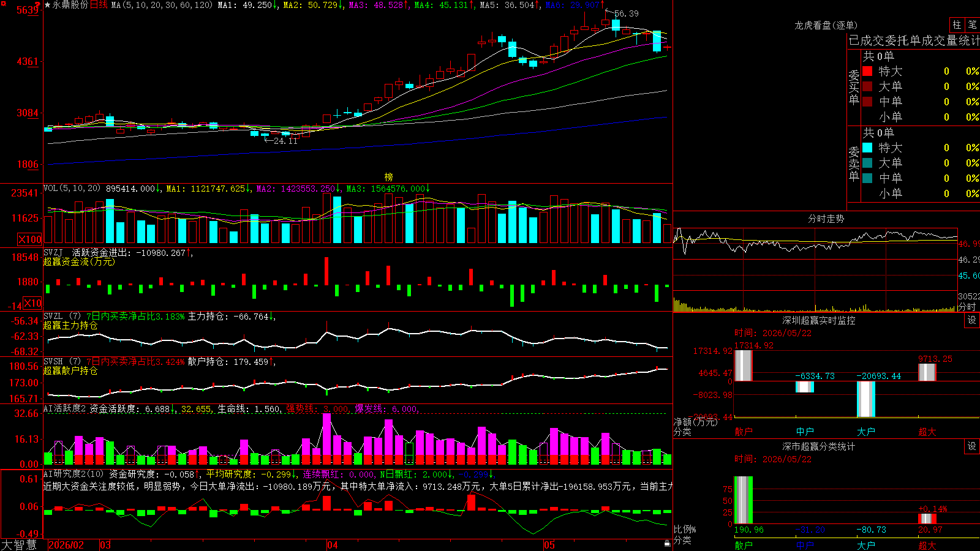Click the 散户 bar in 深圳超赢实时监控 chart
The width and height of the screenshot is (980, 551).
point(744,365)
